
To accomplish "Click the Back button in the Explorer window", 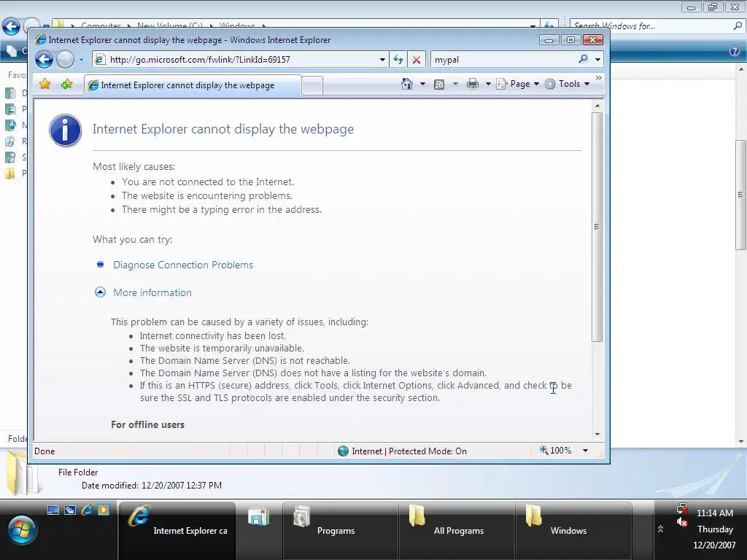I will 10,26.
